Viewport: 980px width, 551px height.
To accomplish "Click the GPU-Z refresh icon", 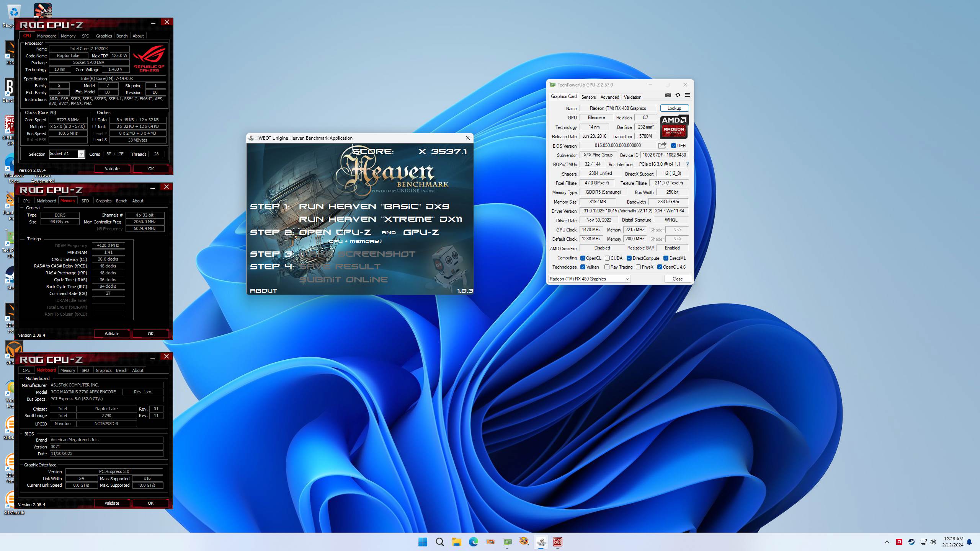I will [678, 95].
